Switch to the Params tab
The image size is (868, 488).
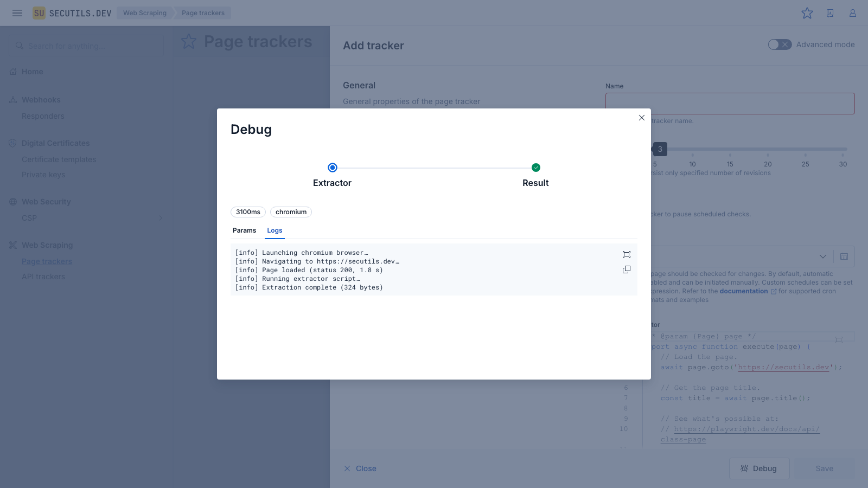coord(244,230)
